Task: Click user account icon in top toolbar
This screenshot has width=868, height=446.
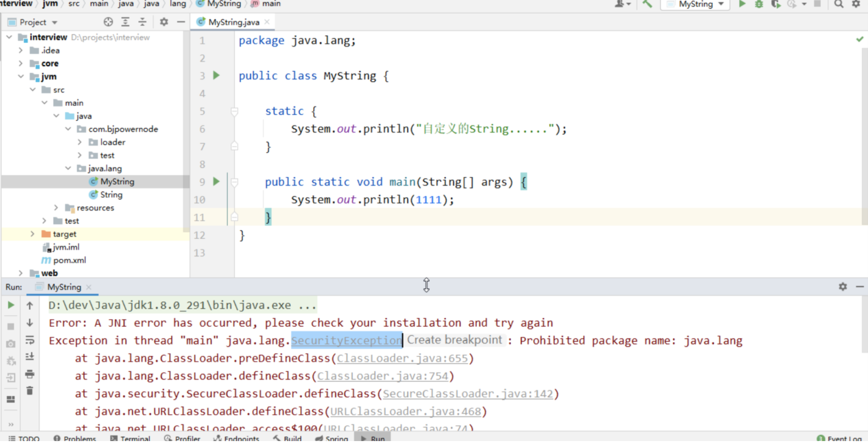Action: [x=622, y=4]
